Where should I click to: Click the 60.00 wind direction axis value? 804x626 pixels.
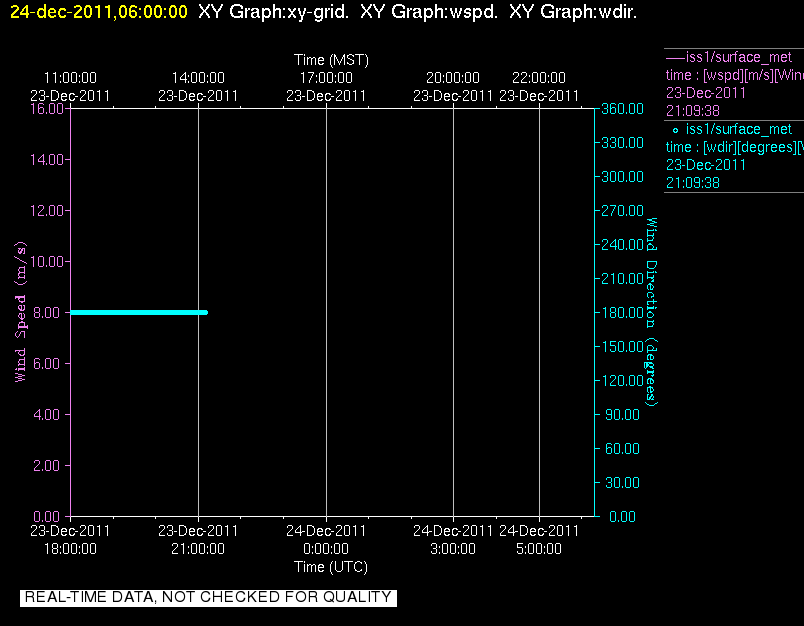[622, 449]
